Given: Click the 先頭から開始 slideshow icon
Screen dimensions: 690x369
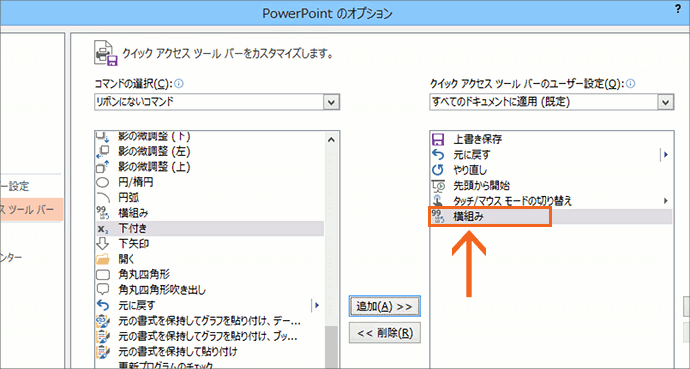Looking at the screenshot, I should (438, 185).
